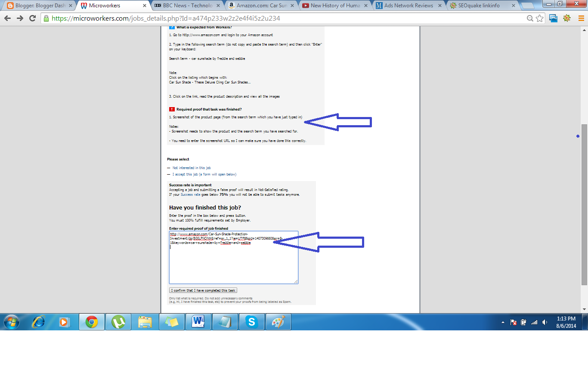Click the Action Center flag tray icon
Viewport: 588px width, 388px height.
tap(514, 322)
